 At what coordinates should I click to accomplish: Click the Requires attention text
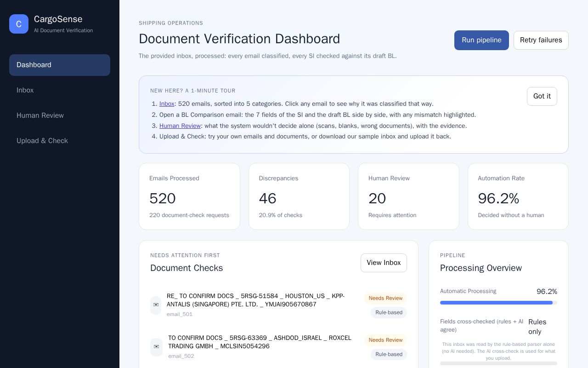(x=392, y=215)
